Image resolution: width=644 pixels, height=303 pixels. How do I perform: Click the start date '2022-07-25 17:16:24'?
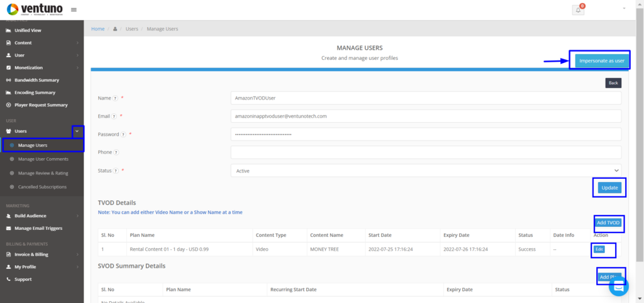[391, 249]
